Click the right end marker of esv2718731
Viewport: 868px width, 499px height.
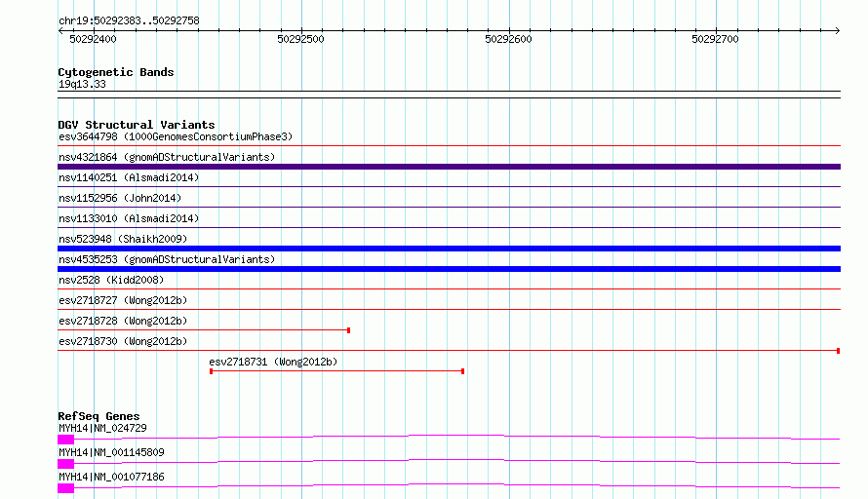(x=462, y=371)
